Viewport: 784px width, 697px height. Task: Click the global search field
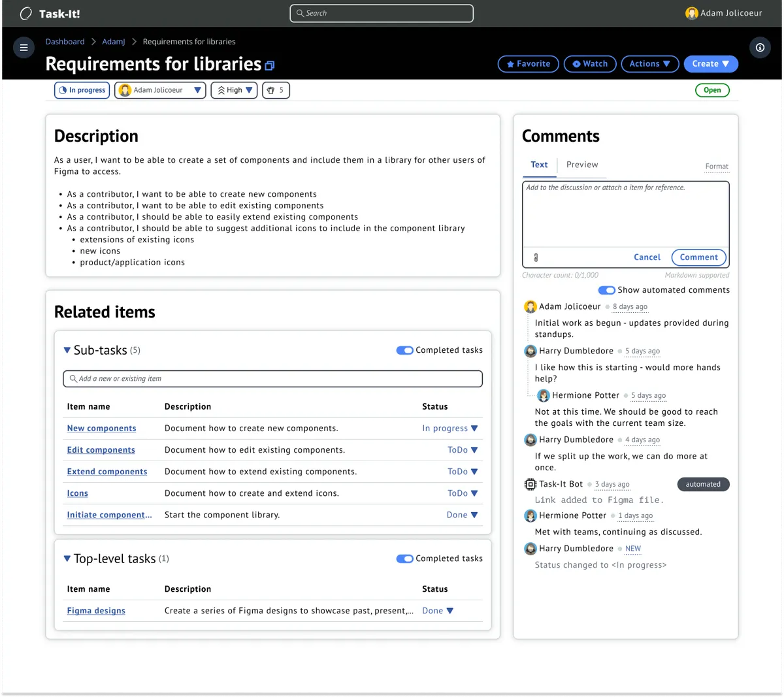pos(381,13)
